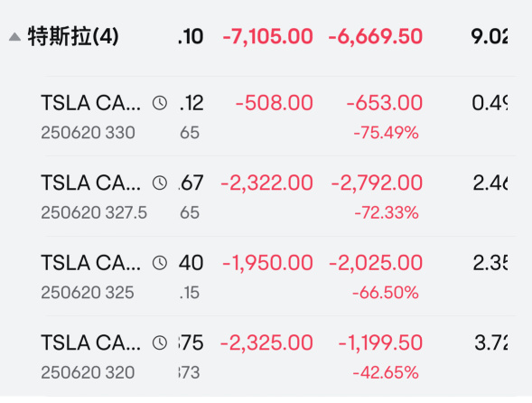Collapse the 特斯拉(4) group triangle

(x=14, y=37)
